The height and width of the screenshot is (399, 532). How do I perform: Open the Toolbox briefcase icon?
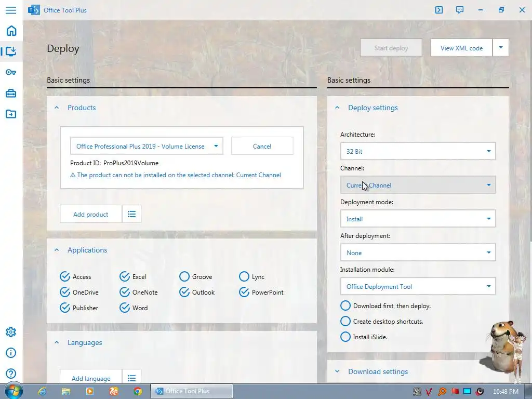click(x=11, y=93)
